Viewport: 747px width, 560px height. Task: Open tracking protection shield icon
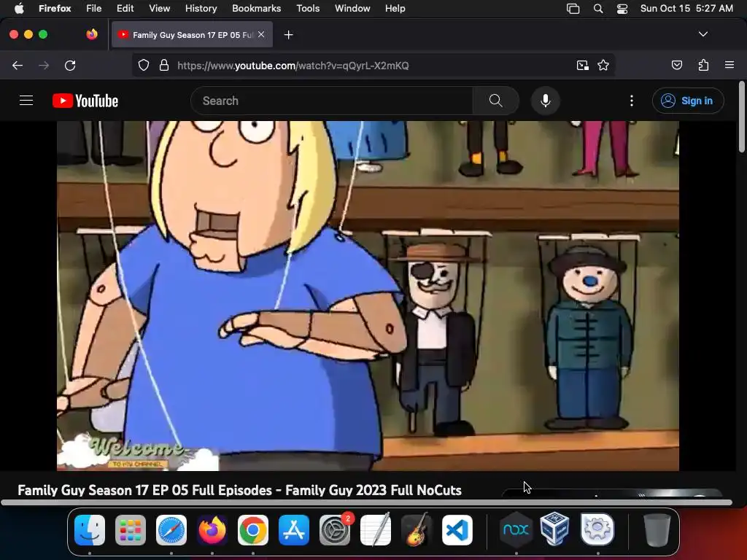point(144,66)
